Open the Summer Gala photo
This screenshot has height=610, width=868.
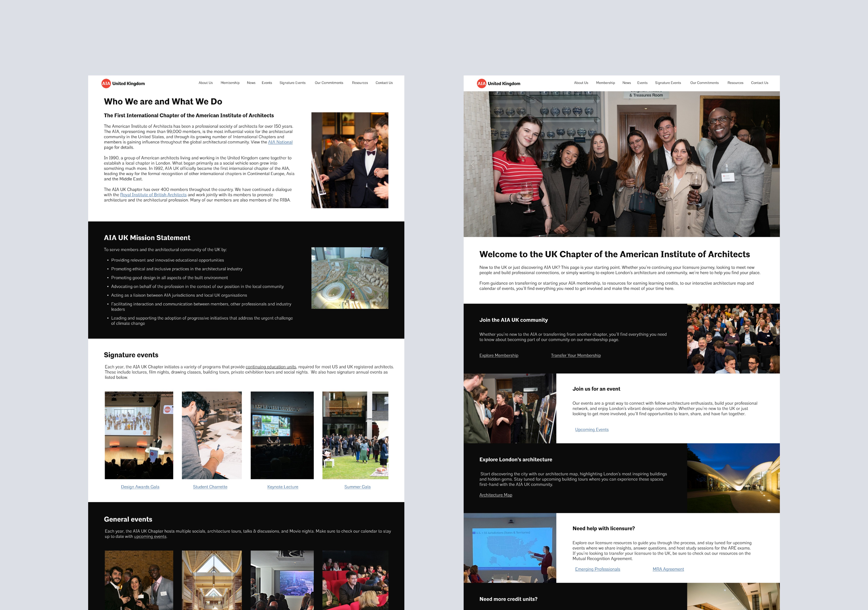(355, 435)
